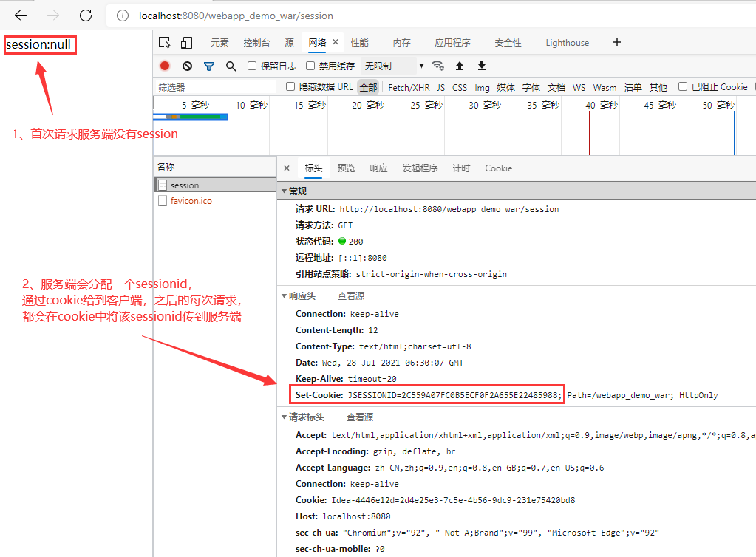This screenshot has height=557, width=756.
Task: Click the browser address bar URL
Action: click(x=236, y=16)
